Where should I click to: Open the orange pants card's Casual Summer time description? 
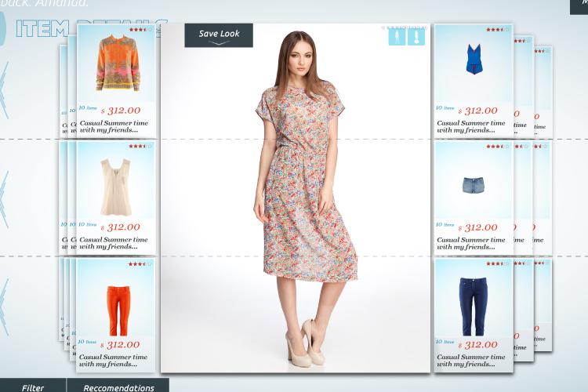113,361
